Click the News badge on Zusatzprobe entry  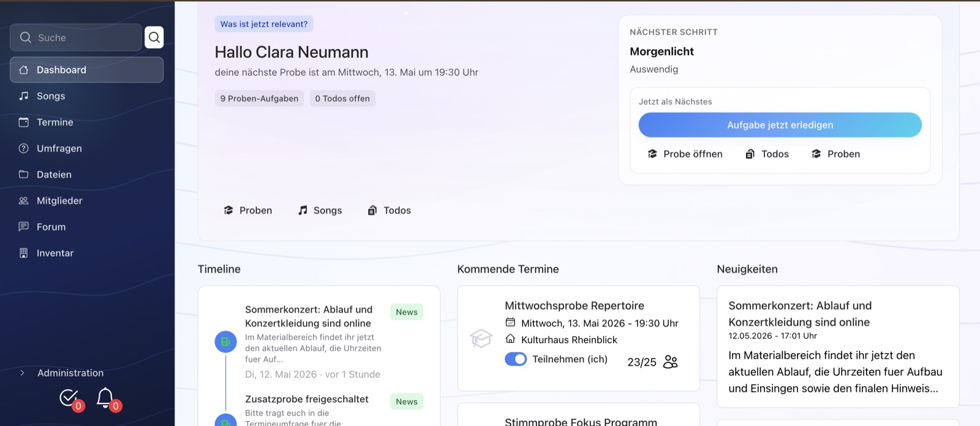(407, 402)
